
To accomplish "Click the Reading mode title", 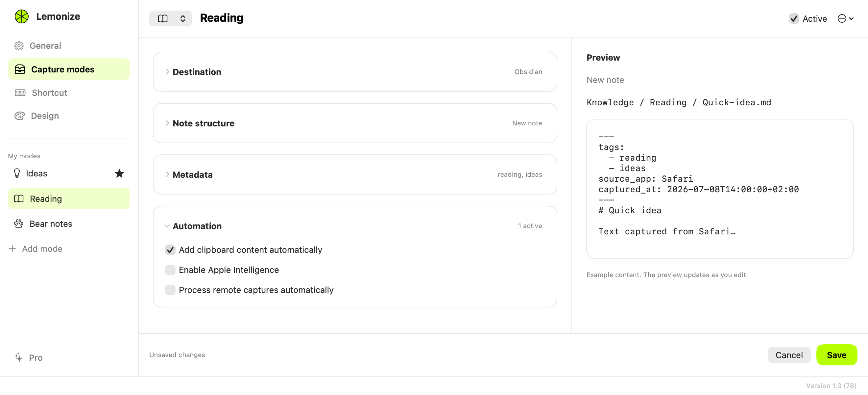I will click(221, 18).
